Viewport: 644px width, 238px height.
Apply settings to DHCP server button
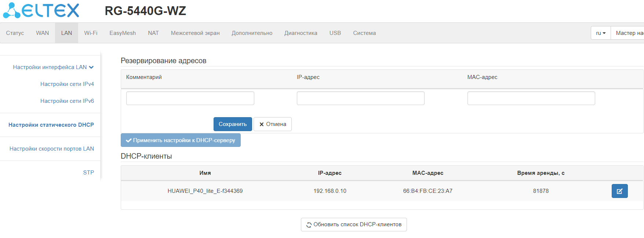pyautogui.click(x=181, y=140)
